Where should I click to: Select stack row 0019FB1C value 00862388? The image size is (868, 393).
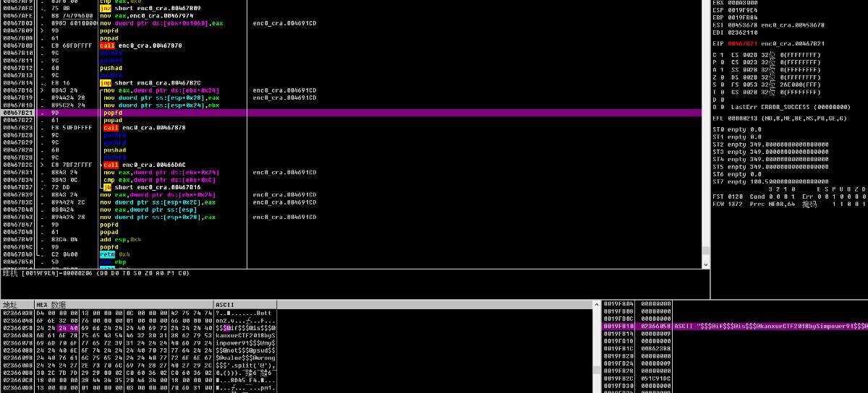click(735, 349)
